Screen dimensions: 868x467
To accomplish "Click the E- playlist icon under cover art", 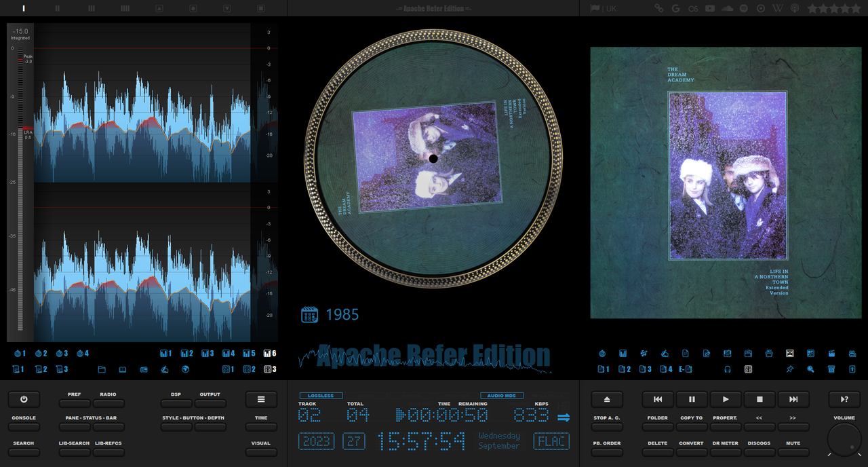I will click(x=686, y=369).
